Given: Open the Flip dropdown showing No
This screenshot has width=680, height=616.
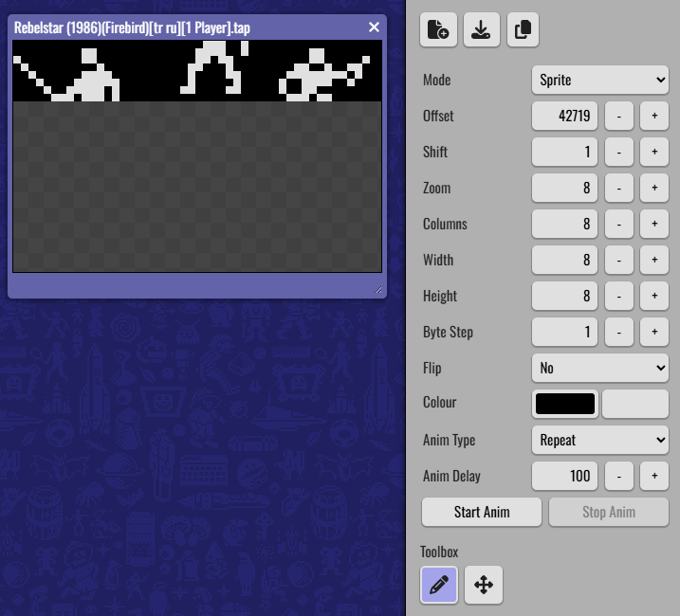Looking at the screenshot, I should [x=599, y=368].
